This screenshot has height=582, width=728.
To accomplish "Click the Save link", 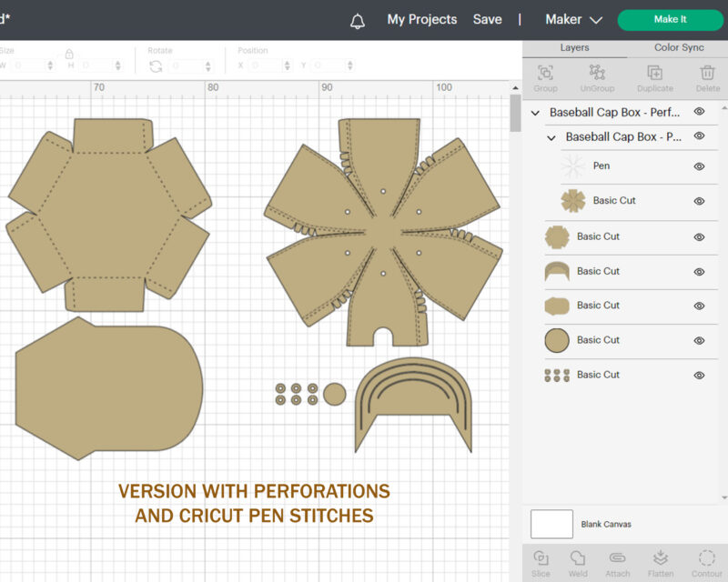I will 487,19.
